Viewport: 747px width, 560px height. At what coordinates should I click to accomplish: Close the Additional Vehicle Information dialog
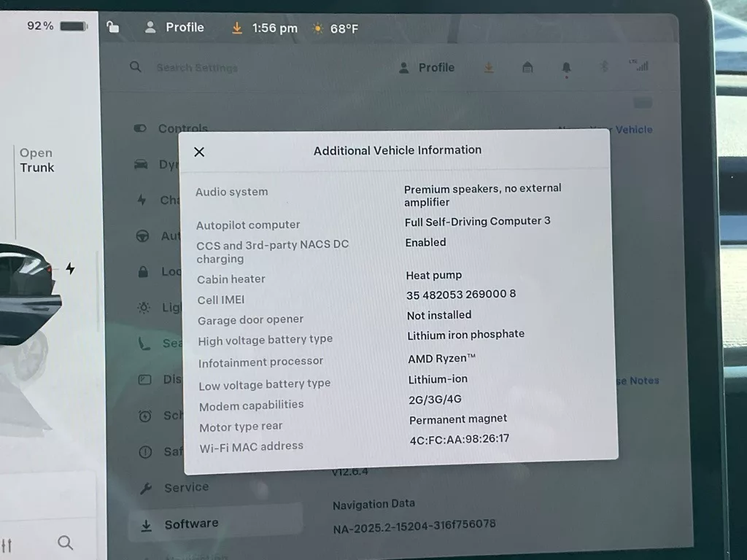199,152
